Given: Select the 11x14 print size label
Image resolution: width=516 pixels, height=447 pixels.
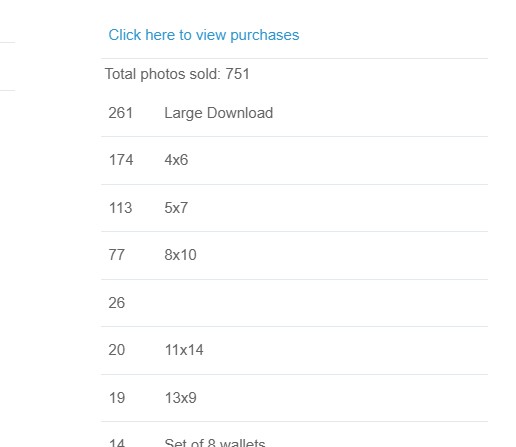Looking at the screenshot, I should pyautogui.click(x=184, y=350).
